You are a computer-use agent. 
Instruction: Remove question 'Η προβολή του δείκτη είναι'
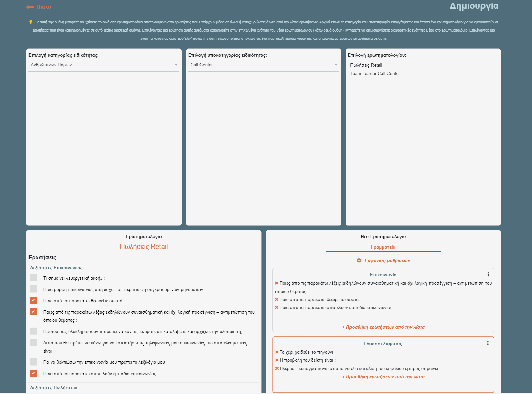277,360
